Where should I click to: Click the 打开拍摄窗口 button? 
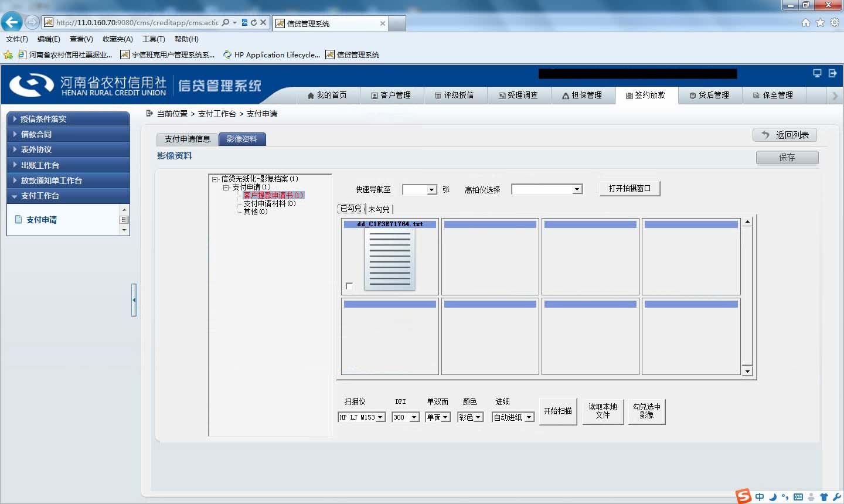(630, 189)
